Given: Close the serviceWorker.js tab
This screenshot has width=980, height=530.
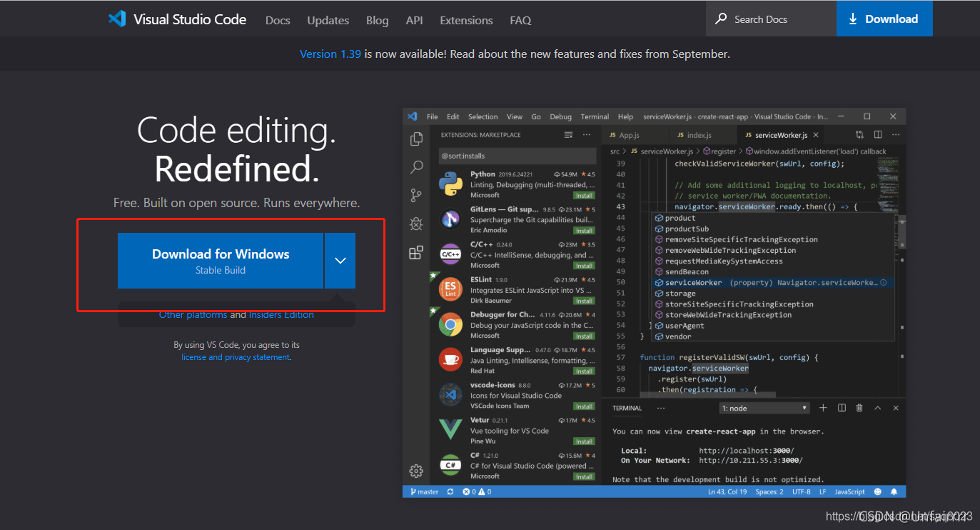Looking at the screenshot, I should [817, 135].
